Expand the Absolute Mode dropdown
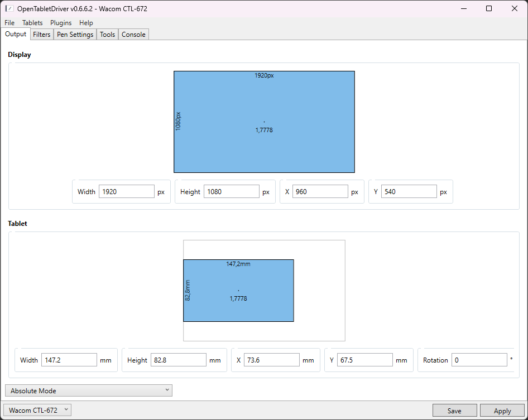 (88, 390)
